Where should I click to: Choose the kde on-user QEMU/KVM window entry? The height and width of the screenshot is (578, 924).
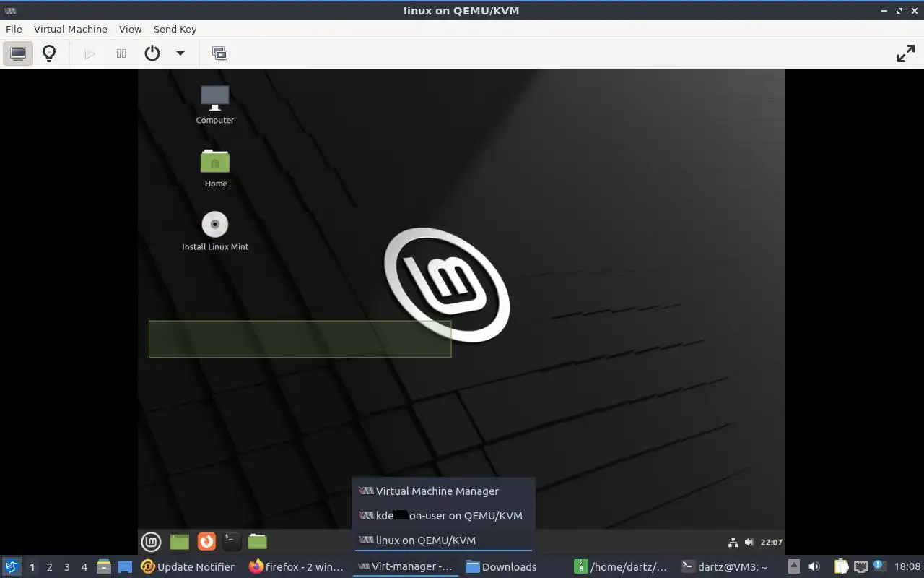443,516
